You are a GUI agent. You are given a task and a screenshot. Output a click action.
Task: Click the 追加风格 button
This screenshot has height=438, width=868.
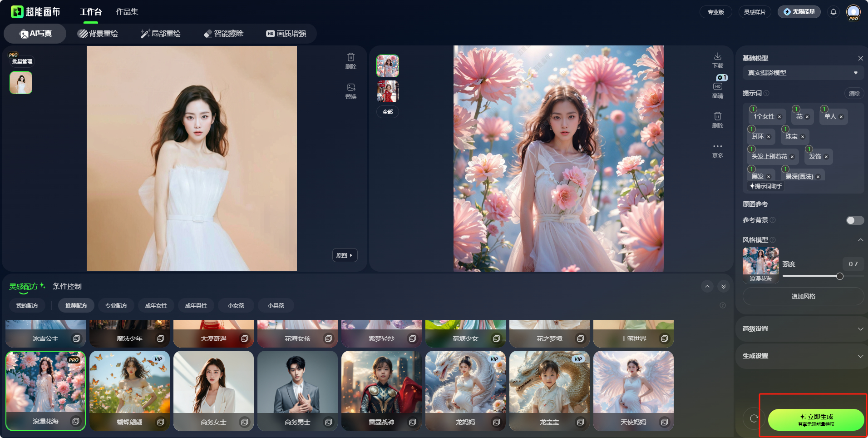click(x=803, y=296)
